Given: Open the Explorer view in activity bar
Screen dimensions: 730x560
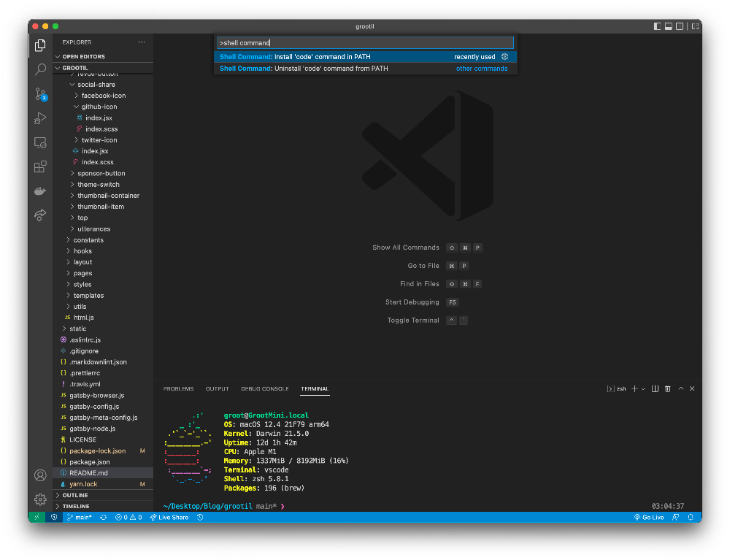Looking at the screenshot, I should tap(40, 45).
